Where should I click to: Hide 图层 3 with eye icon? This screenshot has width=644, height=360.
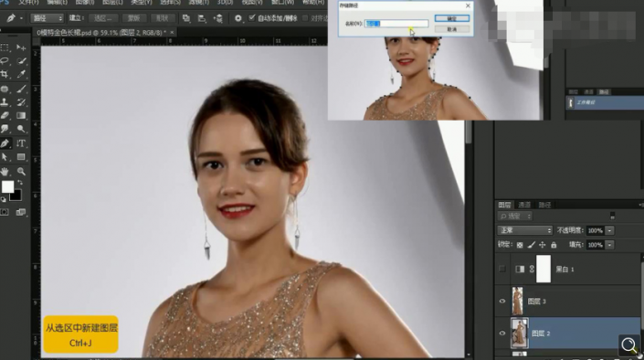pos(501,302)
